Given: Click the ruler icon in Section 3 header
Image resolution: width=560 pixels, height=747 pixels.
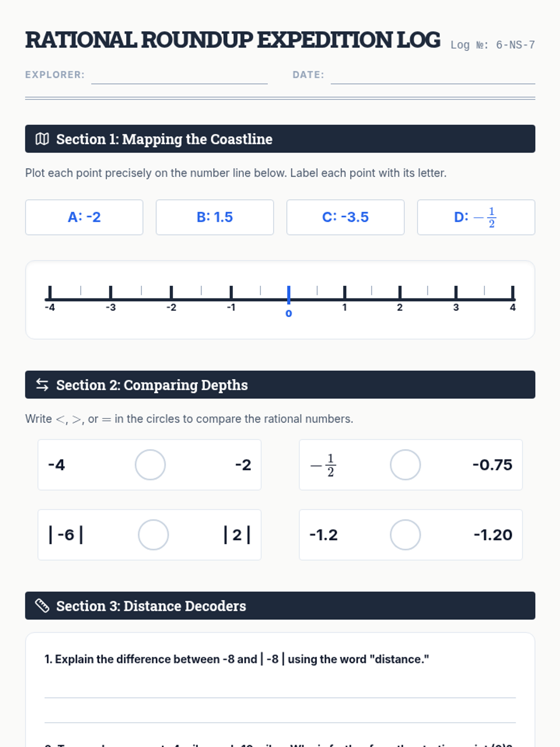Looking at the screenshot, I should (x=42, y=606).
